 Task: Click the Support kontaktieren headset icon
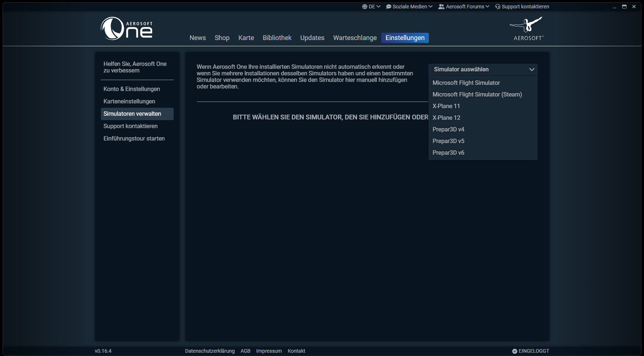pyautogui.click(x=498, y=7)
